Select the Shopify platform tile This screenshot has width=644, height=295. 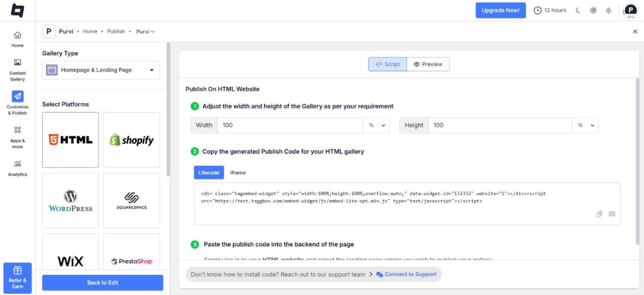point(131,140)
